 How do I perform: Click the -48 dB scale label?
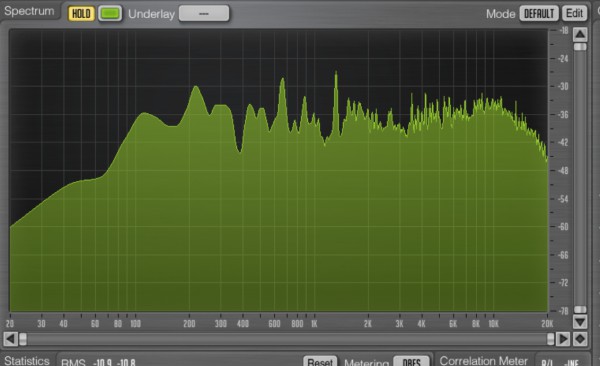(x=563, y=171)
